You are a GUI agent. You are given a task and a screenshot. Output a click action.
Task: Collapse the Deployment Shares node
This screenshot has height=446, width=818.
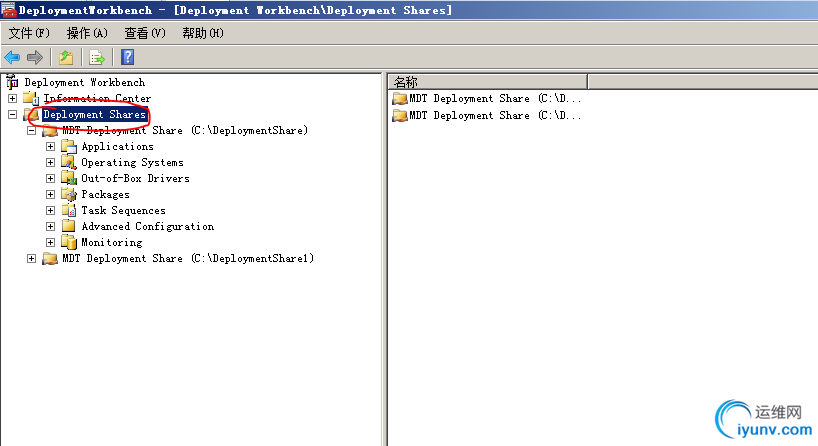click(x=13, y=114)
